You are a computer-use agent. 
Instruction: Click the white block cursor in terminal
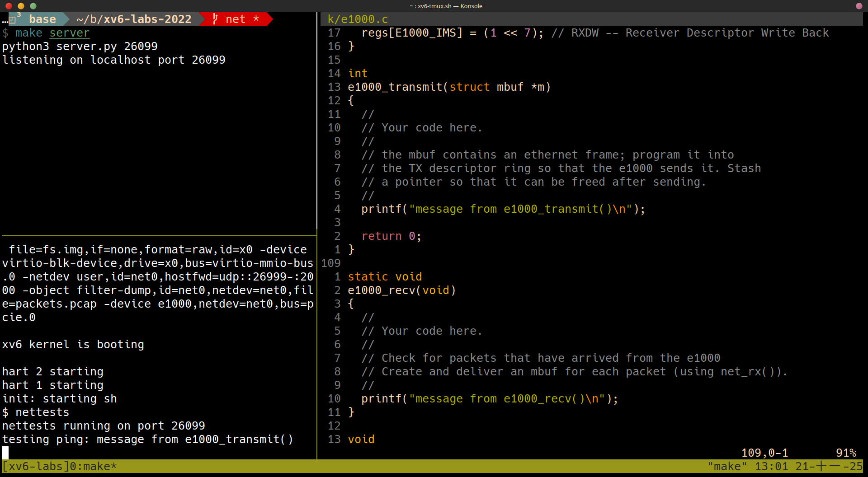click(5, 452)
